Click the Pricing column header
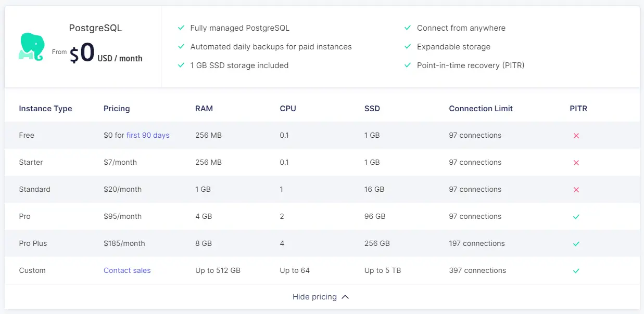 click(117, 109)
